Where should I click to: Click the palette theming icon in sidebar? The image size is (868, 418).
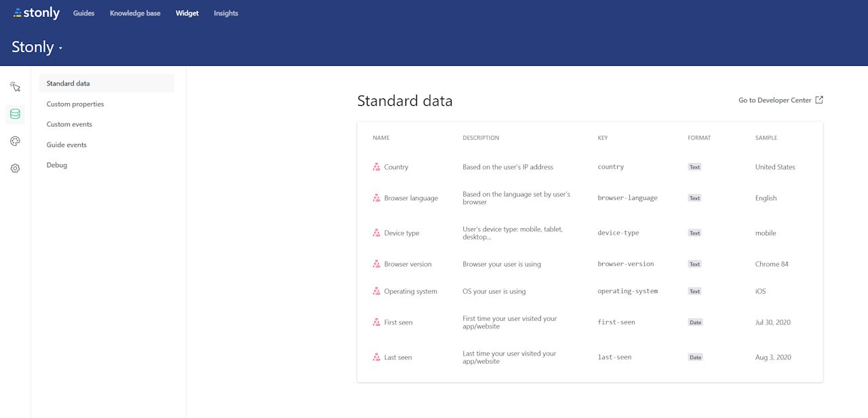point(15,141)
